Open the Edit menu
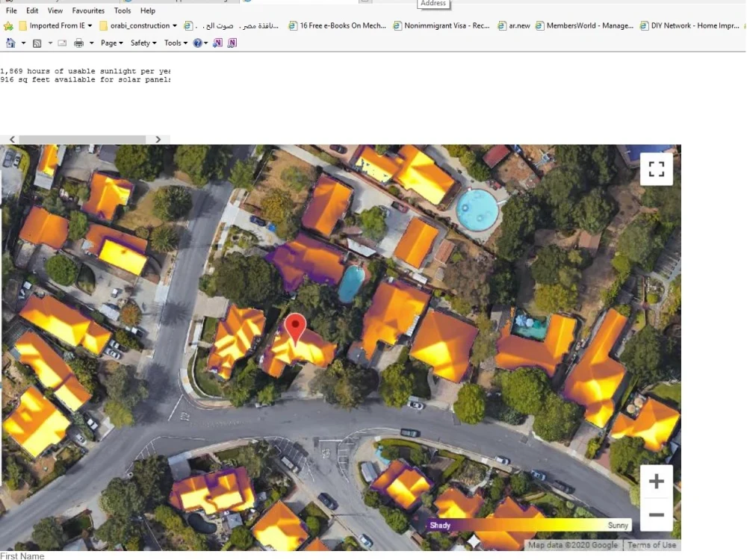Image resolution: width=747 pixels, height=560 pixels. (32, 10)
